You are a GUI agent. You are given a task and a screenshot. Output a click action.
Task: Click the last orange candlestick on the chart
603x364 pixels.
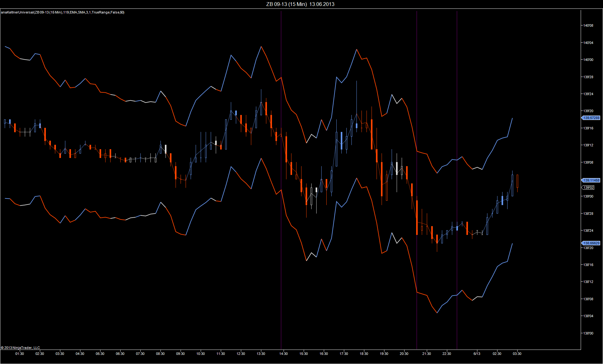pos(517,181)
